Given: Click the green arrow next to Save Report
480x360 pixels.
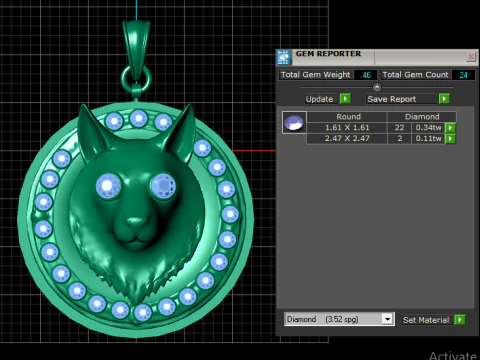Looking at the screenshot, I should pyautogui.click(x=444, y=99).
